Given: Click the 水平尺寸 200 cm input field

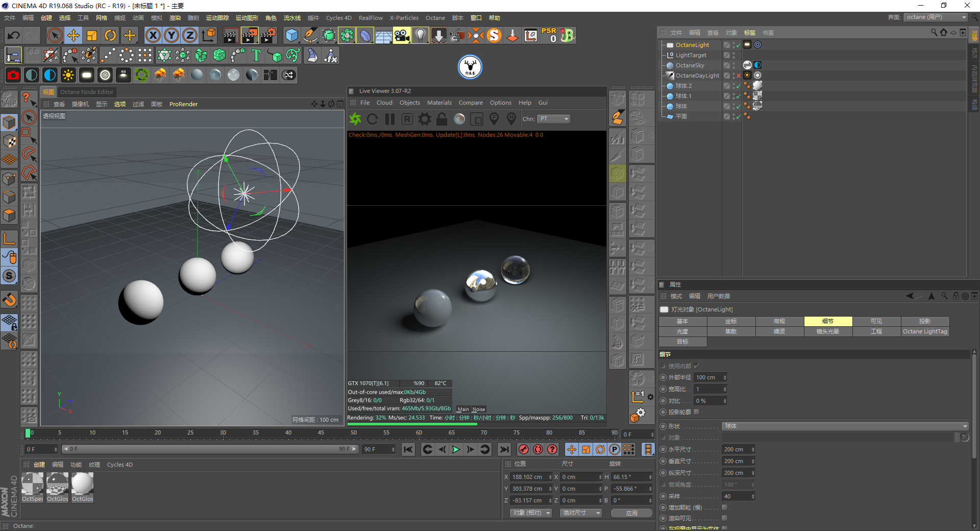Looking at the screenshot, I should 736,449.
